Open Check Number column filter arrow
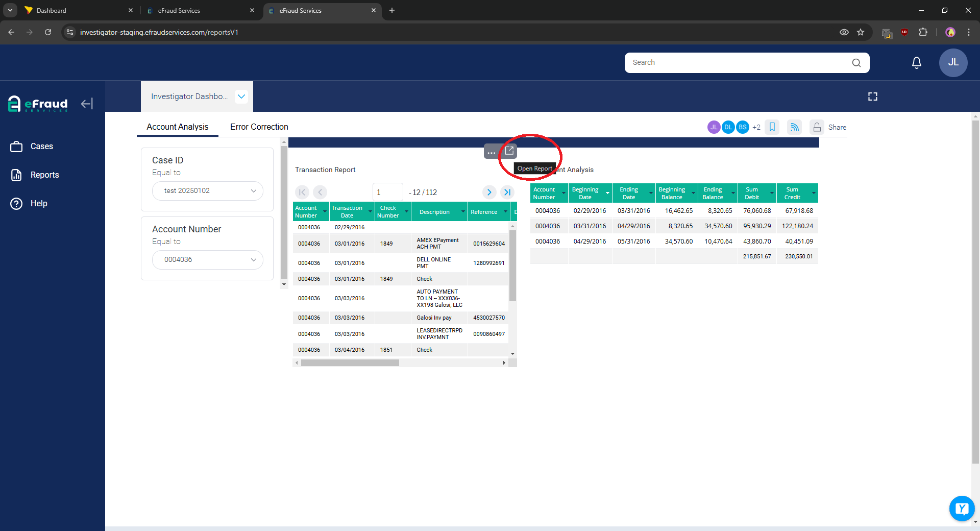Screen dimensions: 980x531 (x=406, y=212)
